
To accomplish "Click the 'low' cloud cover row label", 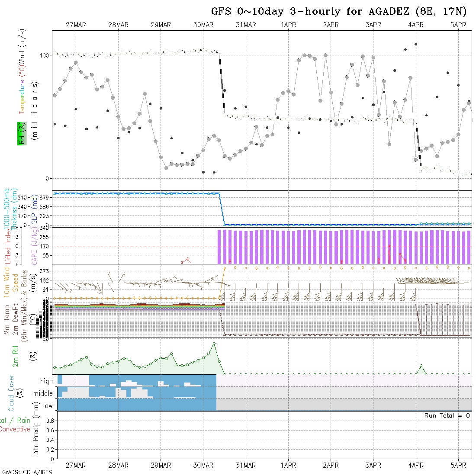I will pyautogui.click(x=48, y=406).
